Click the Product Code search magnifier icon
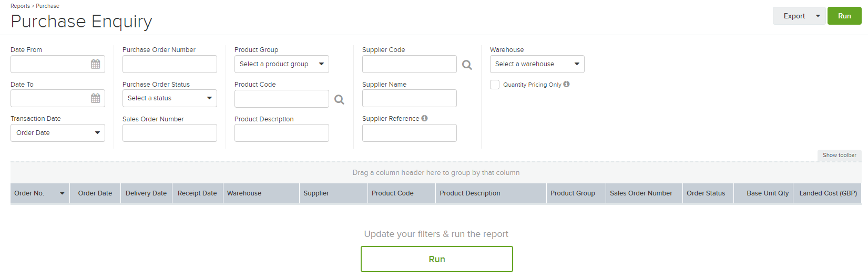Viewport: 868px width, 280px height. [x=340, y=99]
